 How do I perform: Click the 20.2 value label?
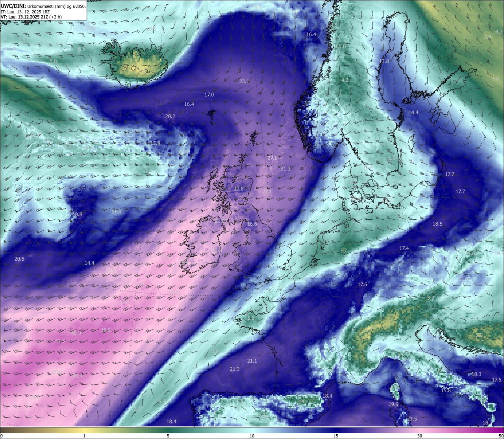click(170, 117)
